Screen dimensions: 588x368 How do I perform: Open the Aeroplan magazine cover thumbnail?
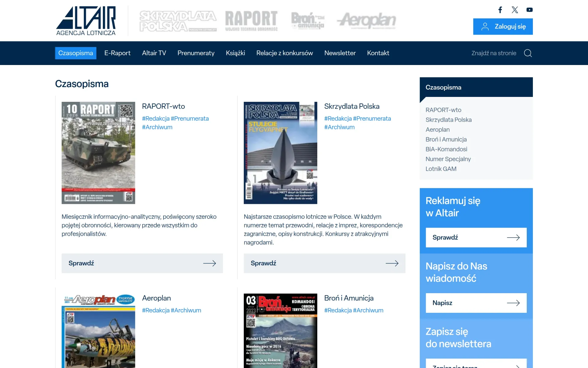[x=98, y=331]
